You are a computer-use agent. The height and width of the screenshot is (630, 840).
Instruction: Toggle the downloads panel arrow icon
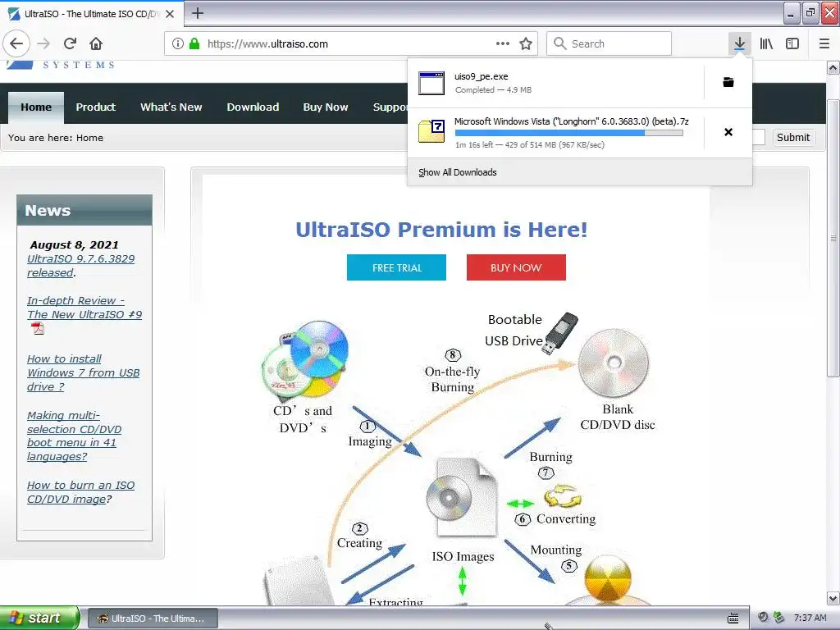739,43
